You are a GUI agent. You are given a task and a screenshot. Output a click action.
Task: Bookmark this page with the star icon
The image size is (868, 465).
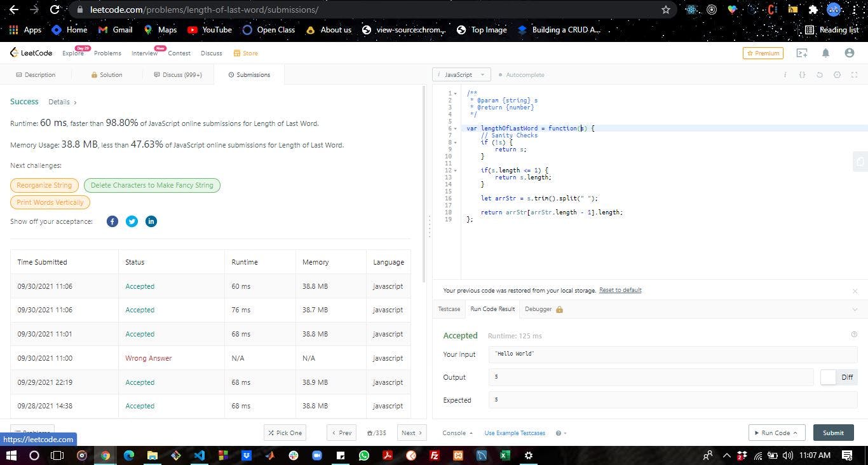click(x=666, y=10)
